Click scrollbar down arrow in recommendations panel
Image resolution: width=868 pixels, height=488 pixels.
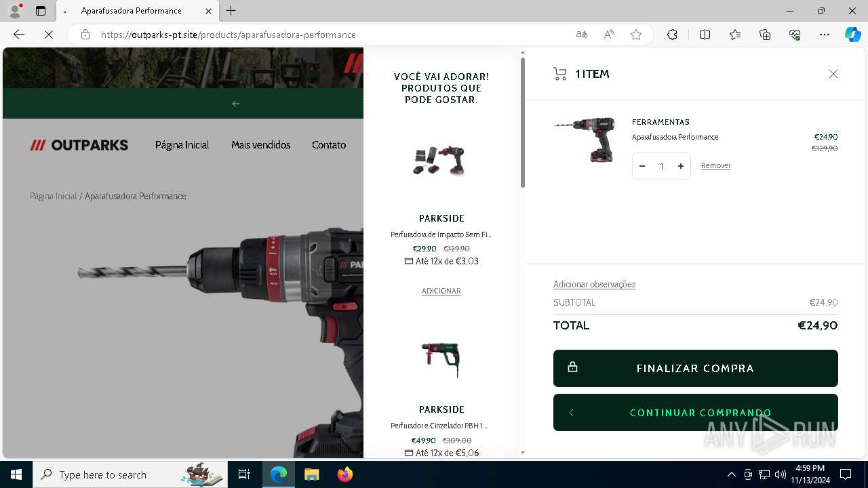[522, 452]
